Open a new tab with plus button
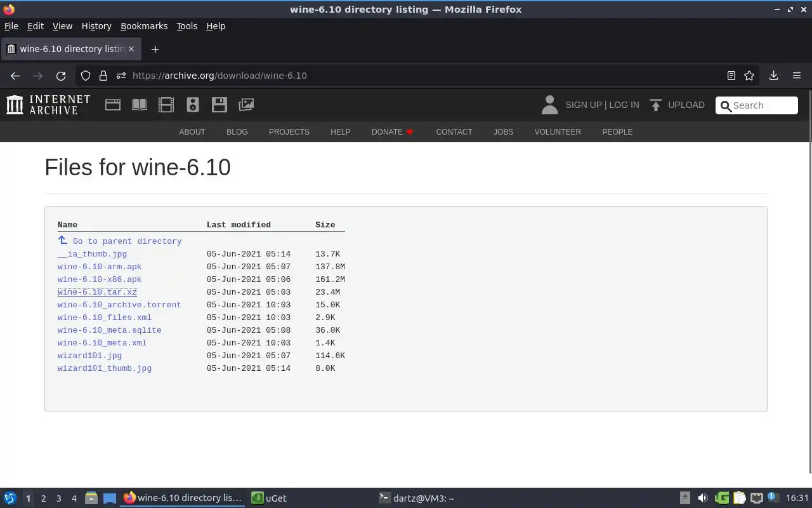The height and width of the screenshot is (508, 812). [x=155, y=49]
